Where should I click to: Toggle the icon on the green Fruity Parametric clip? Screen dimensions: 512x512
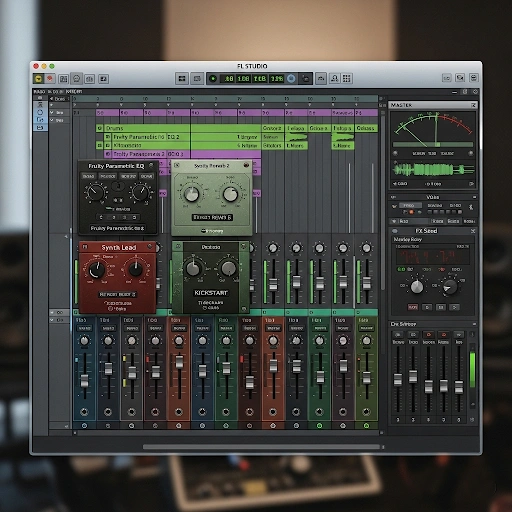(x=108, y=137)
